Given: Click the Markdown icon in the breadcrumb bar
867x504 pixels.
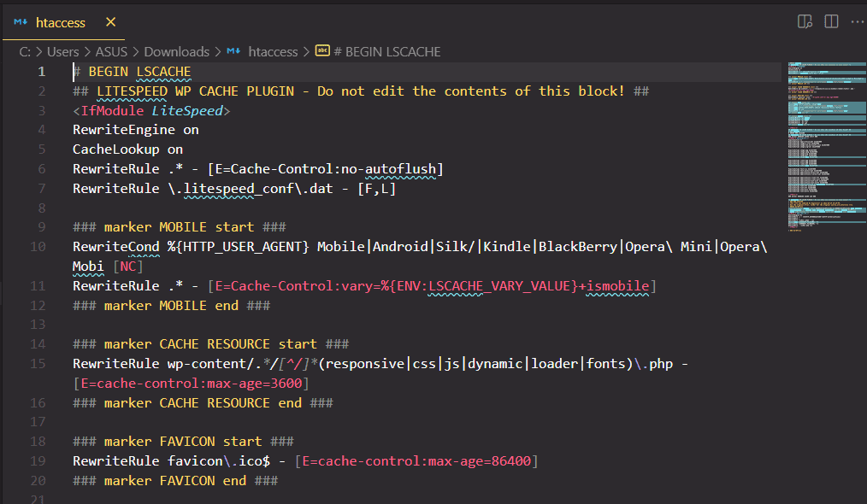Looking at the screenshot, I should pyautogui.click(x=233, y=51).
